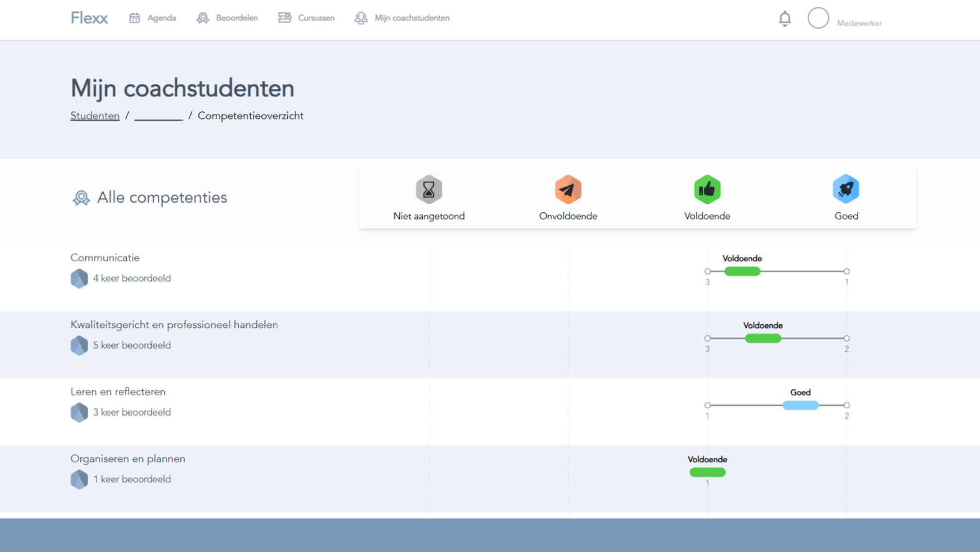Open Mijn coachstudenten in the navigation
The height and width of the screenshot is (552, 980).
pyautogui.click(x=402, y=18)
